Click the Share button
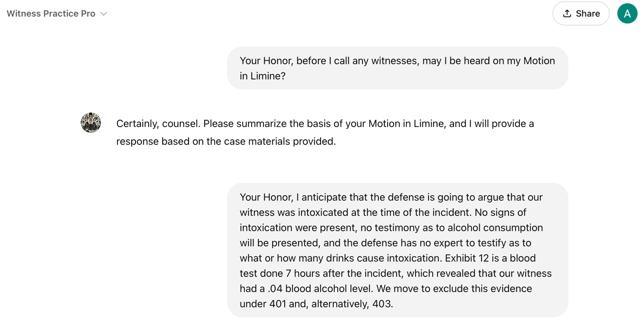Image resolution: width=644 pixels, height=327 pixels. tap(581, 14)
